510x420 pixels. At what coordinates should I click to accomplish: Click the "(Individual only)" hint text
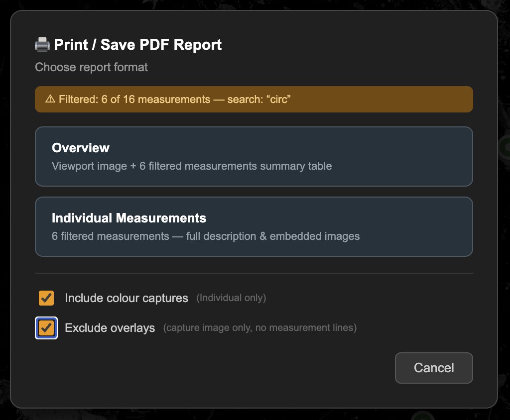coord(231,298)
